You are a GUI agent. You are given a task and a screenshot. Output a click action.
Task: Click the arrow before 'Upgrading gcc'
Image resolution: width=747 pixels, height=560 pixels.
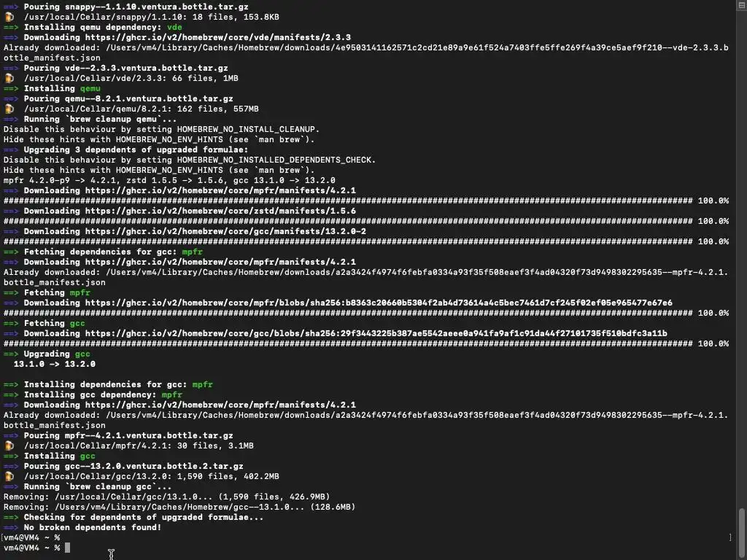click(x=11, y=354)
